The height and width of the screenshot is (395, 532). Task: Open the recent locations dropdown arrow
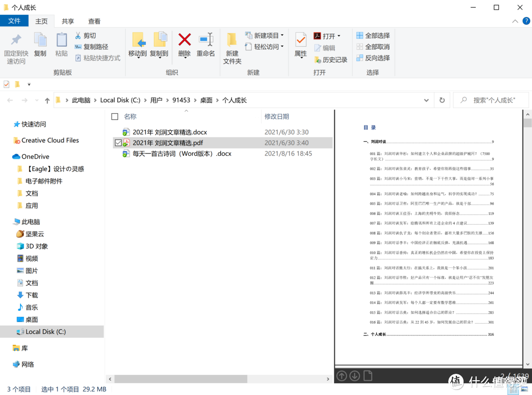[x=36, y=100]
